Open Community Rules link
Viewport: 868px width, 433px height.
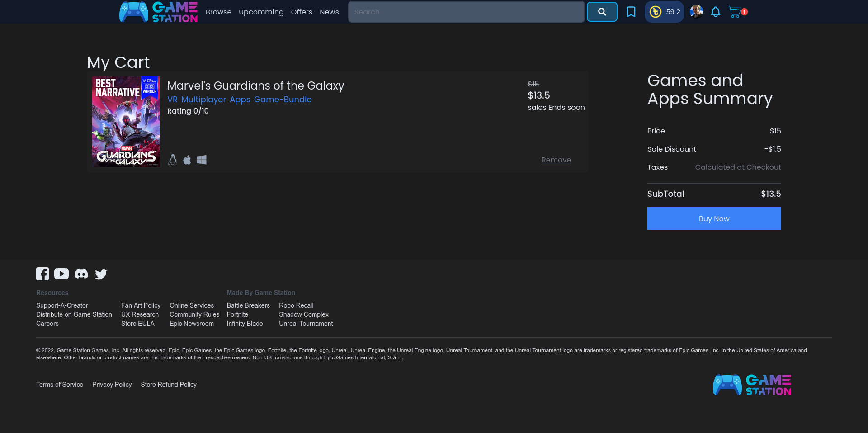point(194,314)
